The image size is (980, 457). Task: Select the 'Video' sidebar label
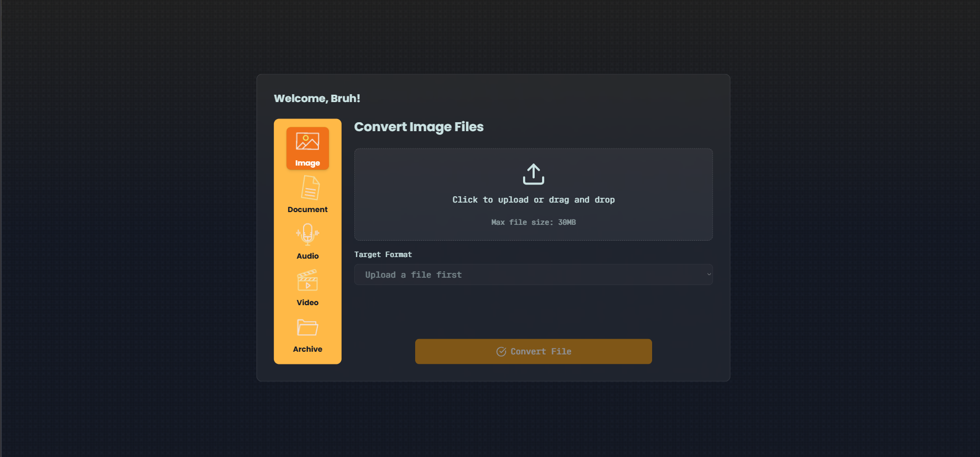click(307, 303)
